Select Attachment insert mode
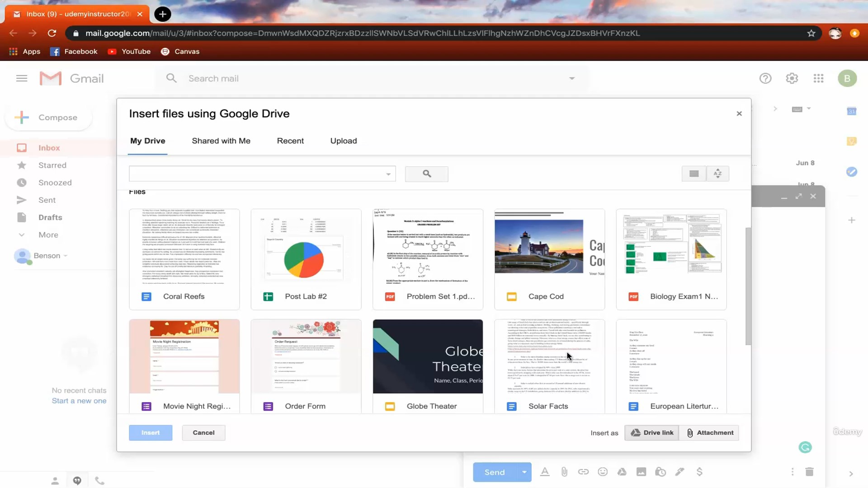The width and height of the screenshot is (868, 488). (709, 432)
